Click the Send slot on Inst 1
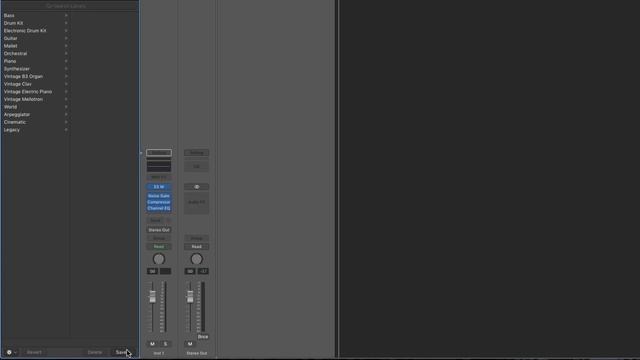 (156, 220)
